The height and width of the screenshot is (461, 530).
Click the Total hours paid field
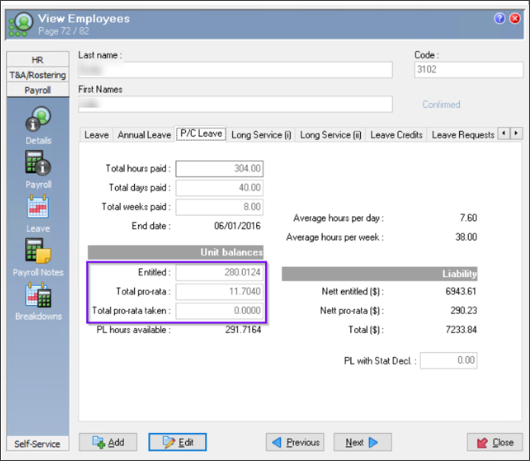coord(219,168)
